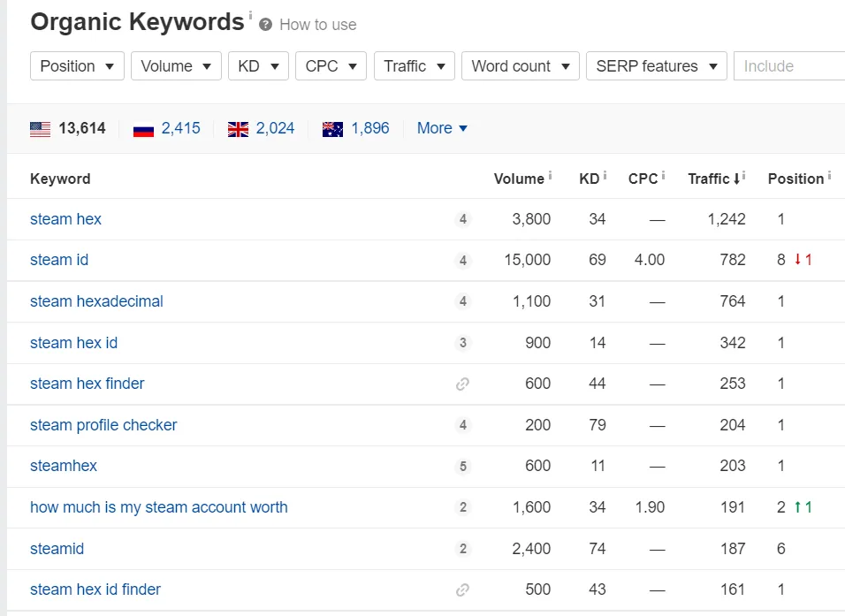Open the steamid keyword link

(57, 549)
